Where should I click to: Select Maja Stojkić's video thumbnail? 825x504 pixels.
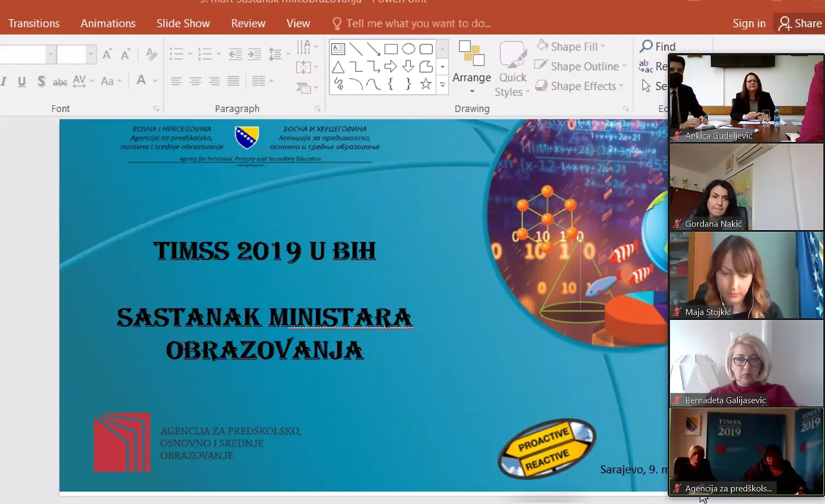(x=746, y=275)
